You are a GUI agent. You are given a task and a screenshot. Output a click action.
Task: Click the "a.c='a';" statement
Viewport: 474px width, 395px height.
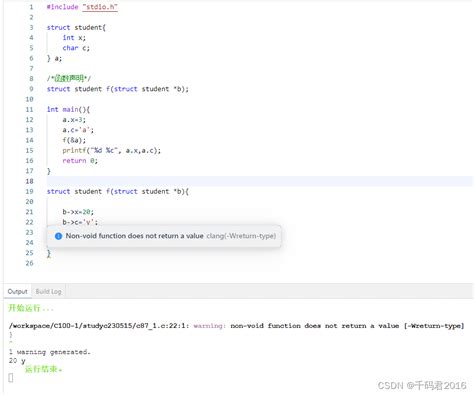(78, 130)
